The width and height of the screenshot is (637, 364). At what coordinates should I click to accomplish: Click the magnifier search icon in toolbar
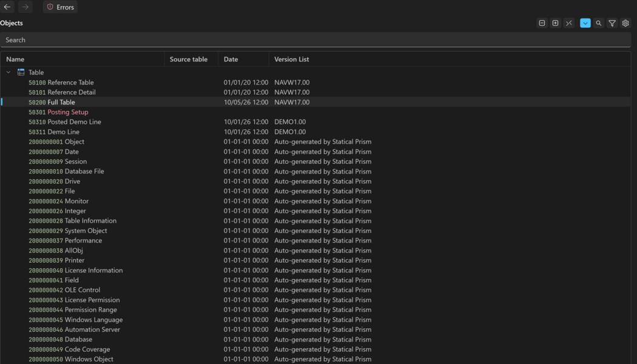[x=599, y=23]
